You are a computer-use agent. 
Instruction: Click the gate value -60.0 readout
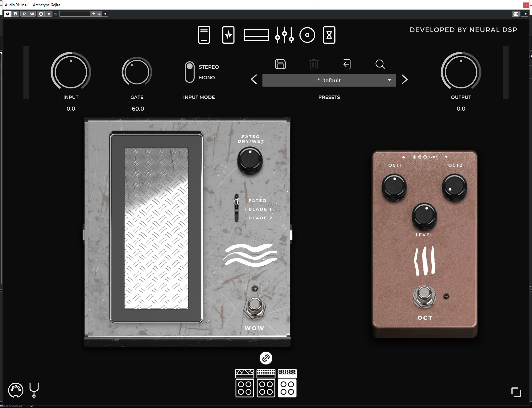point(137,108)
